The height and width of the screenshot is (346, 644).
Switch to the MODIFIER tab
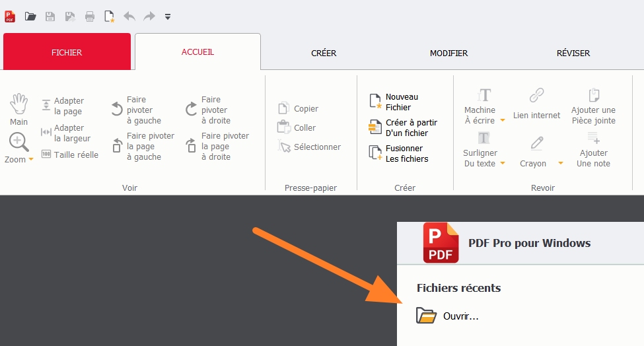[x=448, y=53]
